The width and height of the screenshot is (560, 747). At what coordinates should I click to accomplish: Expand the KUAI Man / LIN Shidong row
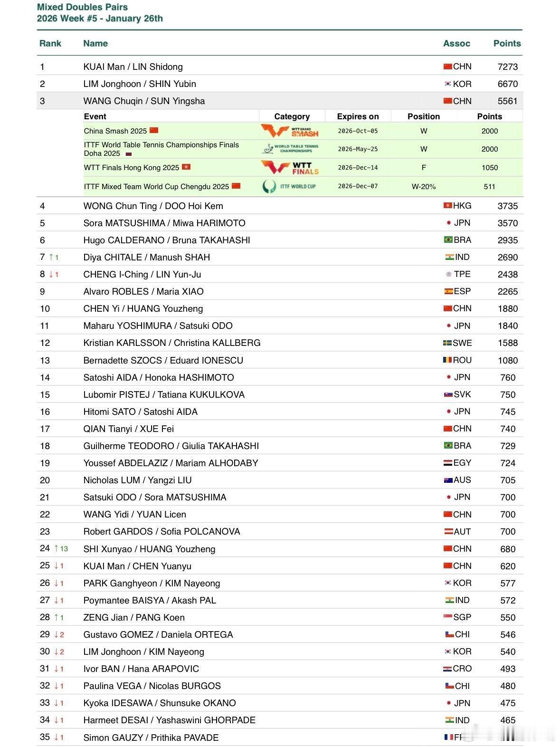(280, 67)
